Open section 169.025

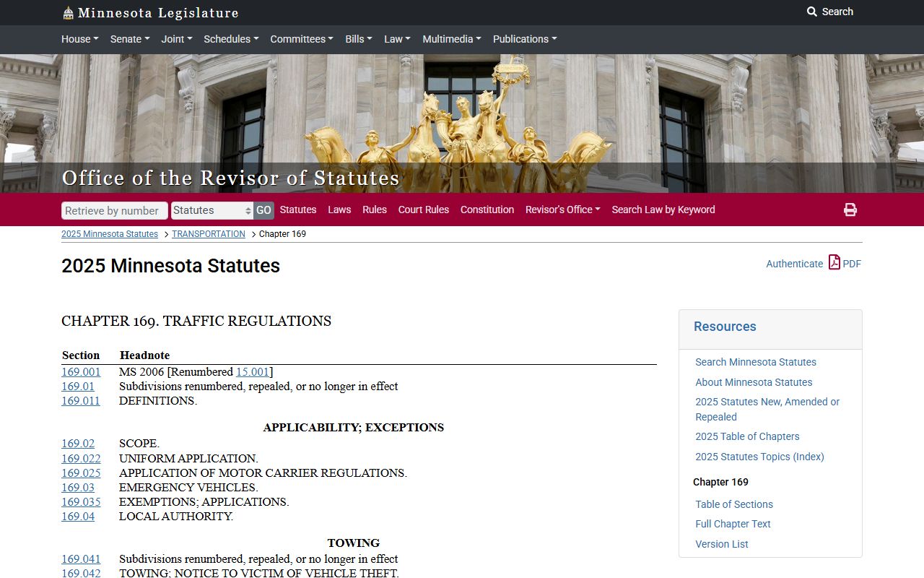click(81, 473)
